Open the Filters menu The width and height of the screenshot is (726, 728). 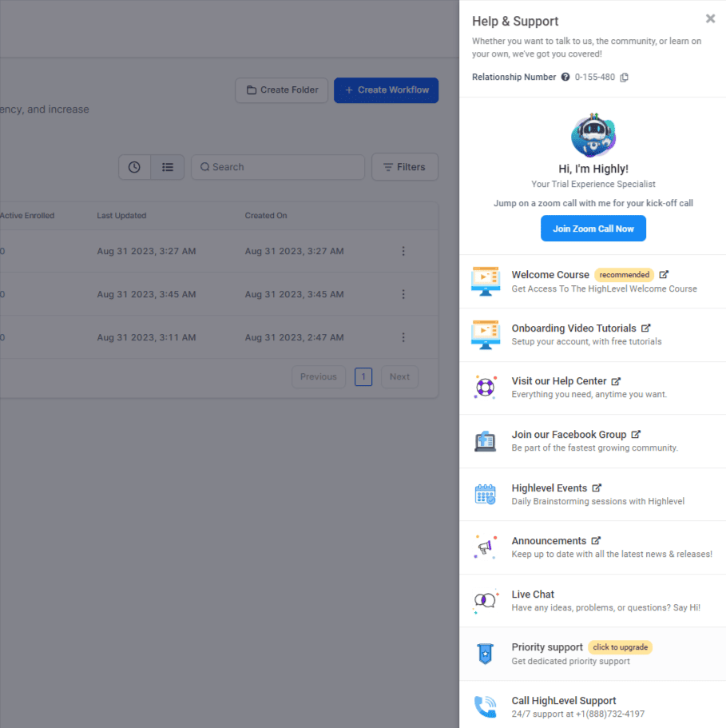click(x=404, y=167)
